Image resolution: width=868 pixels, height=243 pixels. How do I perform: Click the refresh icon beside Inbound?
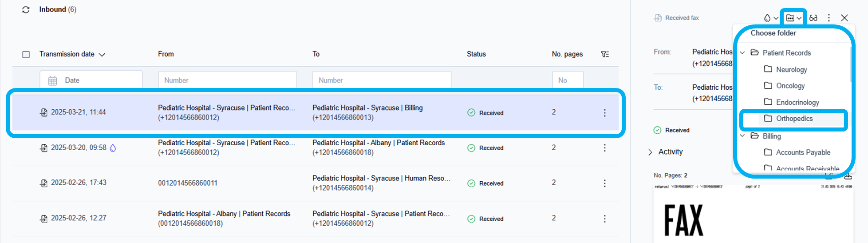[x=26, y=10]
